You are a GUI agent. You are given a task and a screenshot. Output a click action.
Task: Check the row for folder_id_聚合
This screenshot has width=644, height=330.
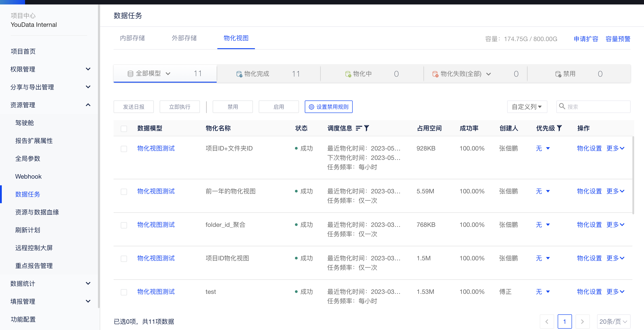124,225
